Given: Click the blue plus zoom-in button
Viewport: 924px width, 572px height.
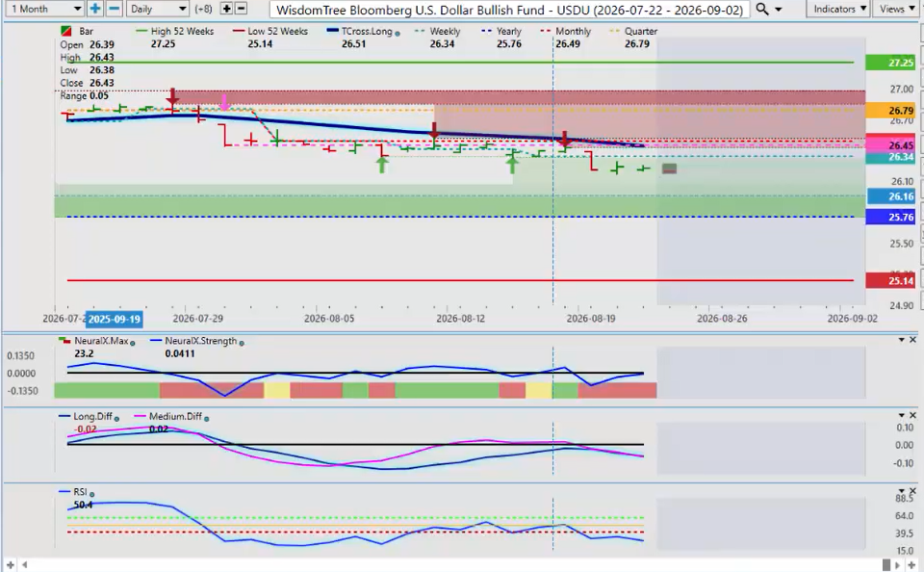Looking at the screenshot, I should [94, 9].
